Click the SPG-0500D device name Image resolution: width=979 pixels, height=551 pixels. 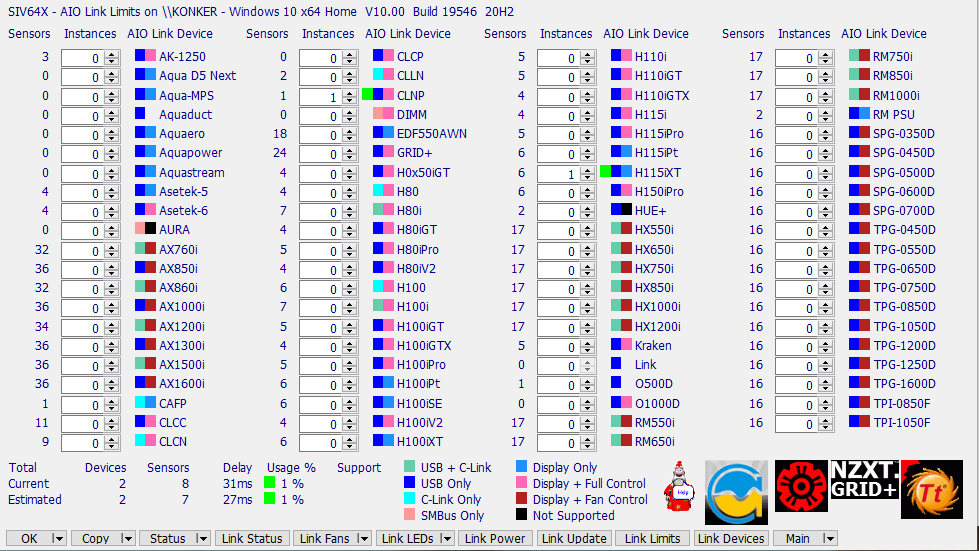click(903, 172)
